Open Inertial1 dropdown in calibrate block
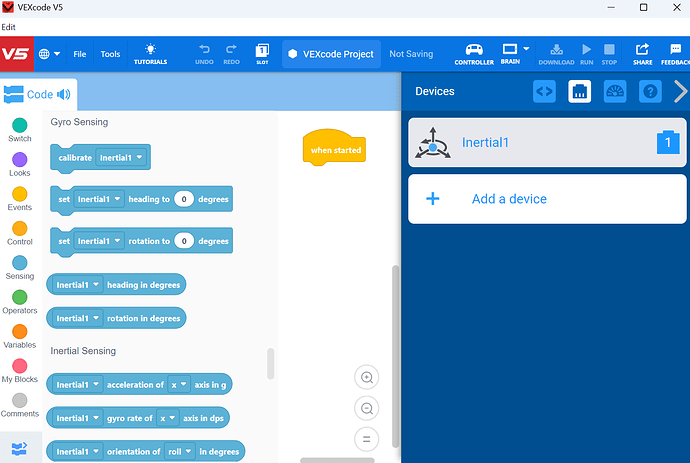Image resolution: width=690 pixels, height=463 pixels. point(121,158)
